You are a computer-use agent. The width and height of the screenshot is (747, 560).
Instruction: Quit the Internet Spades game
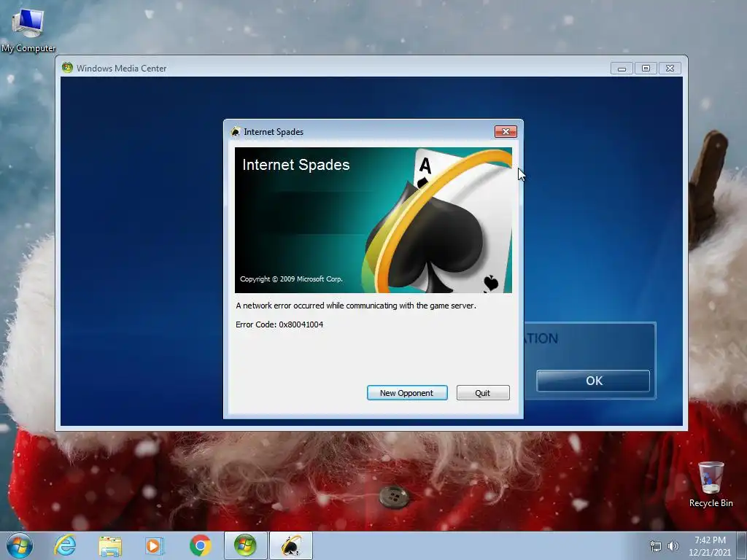(483, 393)
